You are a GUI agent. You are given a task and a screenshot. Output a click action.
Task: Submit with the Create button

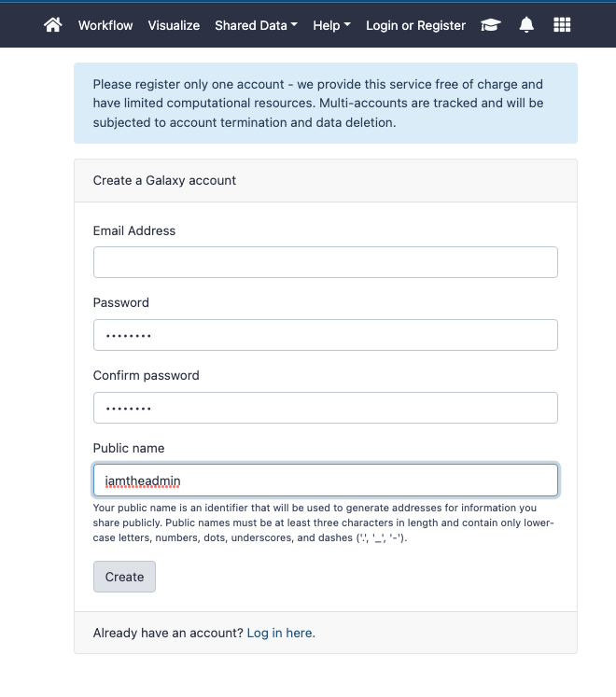click(124, 577)
